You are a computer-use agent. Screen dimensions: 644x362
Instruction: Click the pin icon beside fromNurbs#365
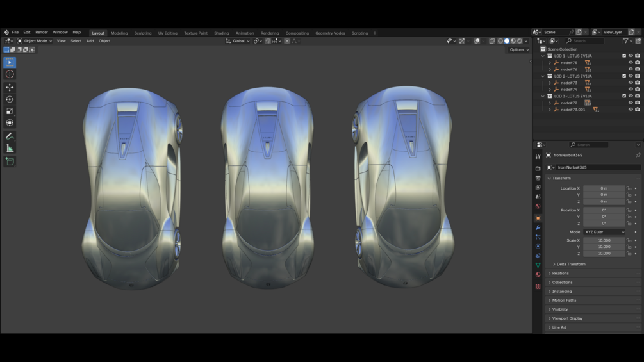pyautogui.click(x=638, y=155)
